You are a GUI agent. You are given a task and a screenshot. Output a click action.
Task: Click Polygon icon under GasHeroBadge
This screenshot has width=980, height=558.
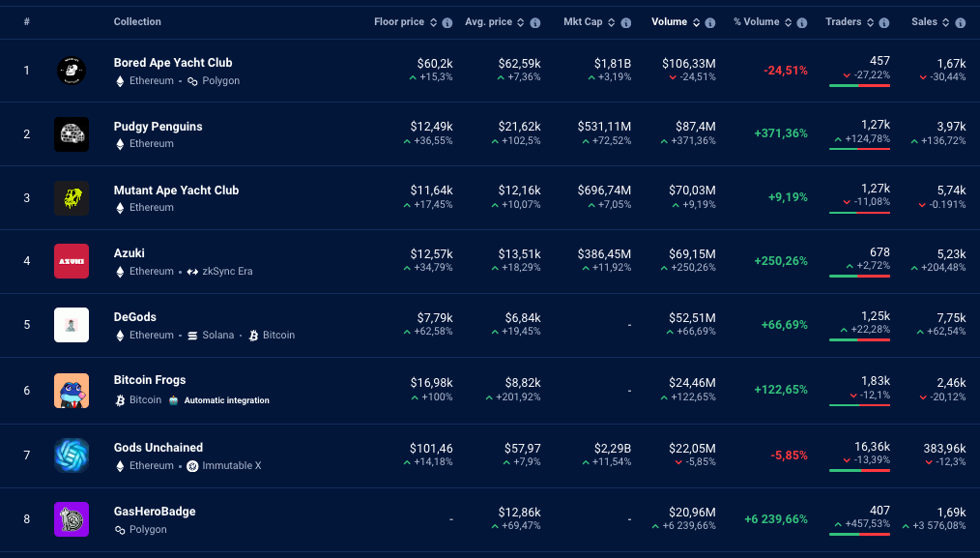click(x=120, y=530)
